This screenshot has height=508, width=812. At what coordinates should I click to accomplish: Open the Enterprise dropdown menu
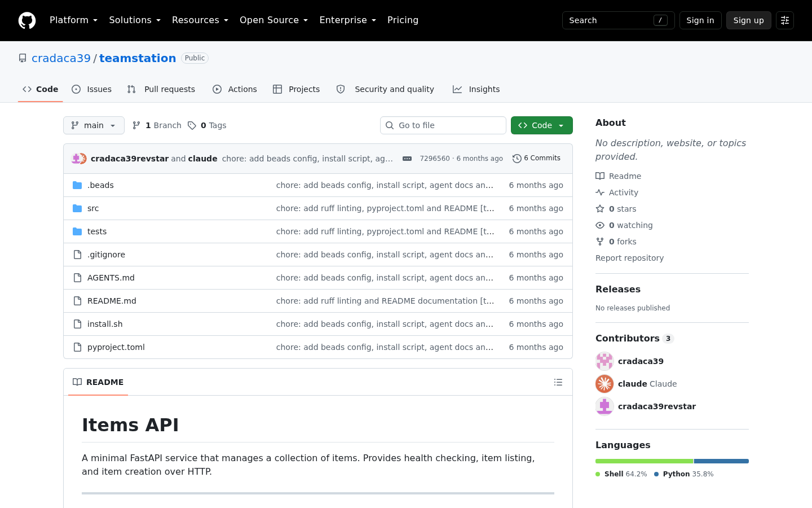[x=348, y=20]
